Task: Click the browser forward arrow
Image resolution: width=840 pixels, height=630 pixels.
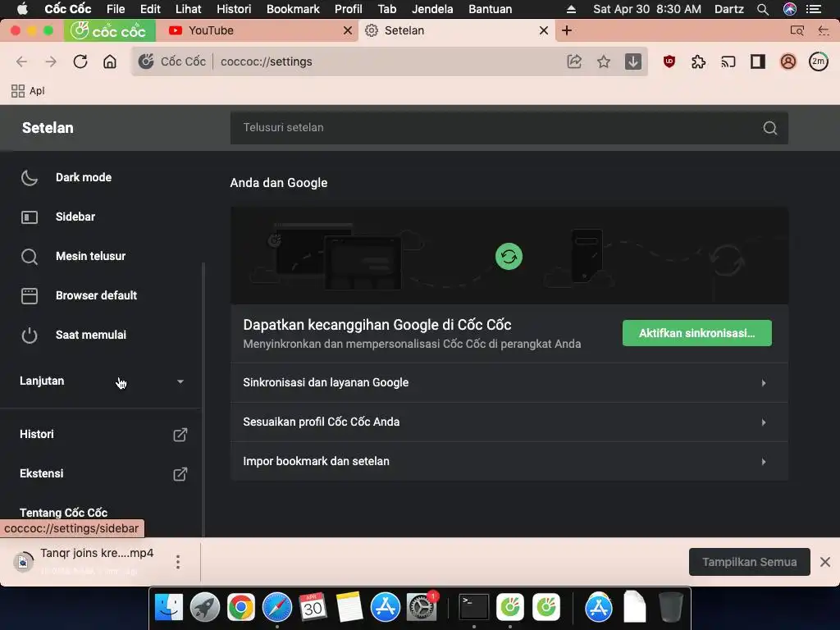Action: [x=51, y=62]
